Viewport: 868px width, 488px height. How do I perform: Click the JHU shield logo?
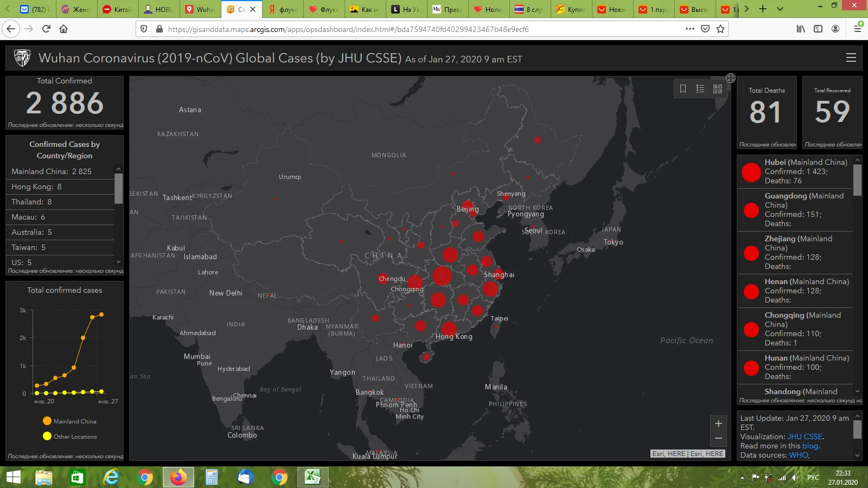[x=22, y=58]
